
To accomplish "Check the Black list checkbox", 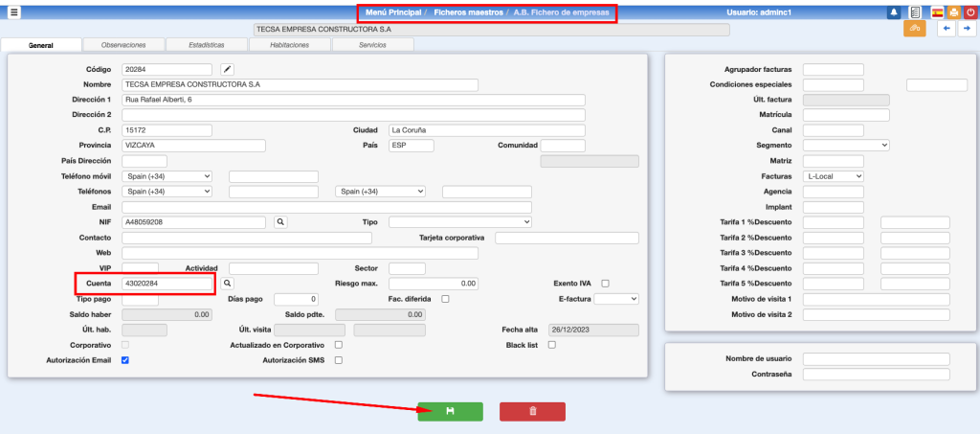I will pos(551,345).
